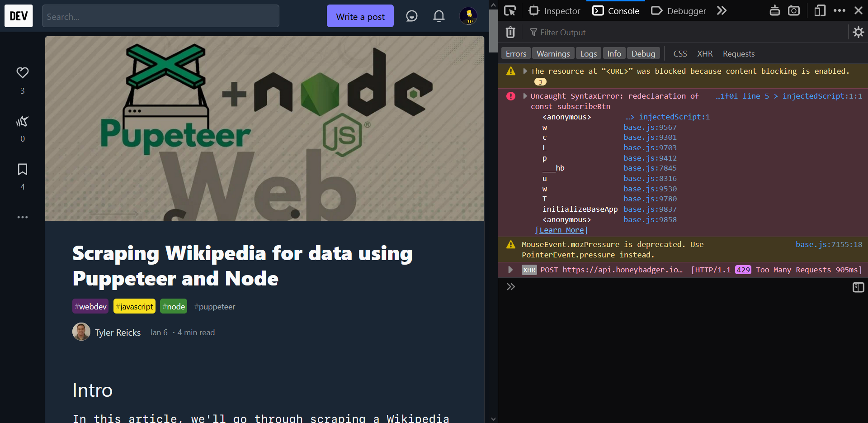
Task: Open the Debugger tab
Action: [678, 10]
